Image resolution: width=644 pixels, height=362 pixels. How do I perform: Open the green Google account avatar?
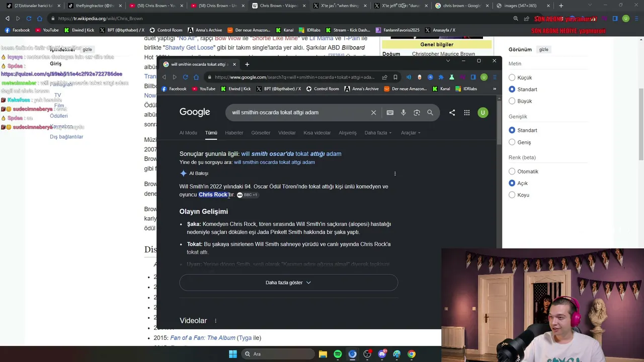482,113
